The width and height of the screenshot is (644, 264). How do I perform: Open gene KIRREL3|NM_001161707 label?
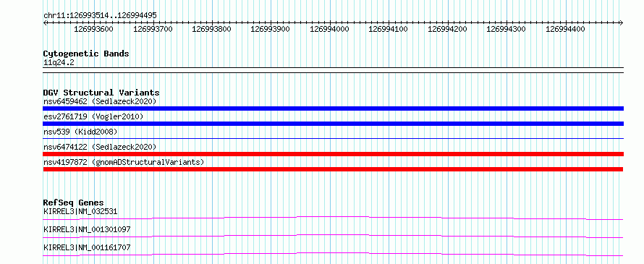pos(87,247)
